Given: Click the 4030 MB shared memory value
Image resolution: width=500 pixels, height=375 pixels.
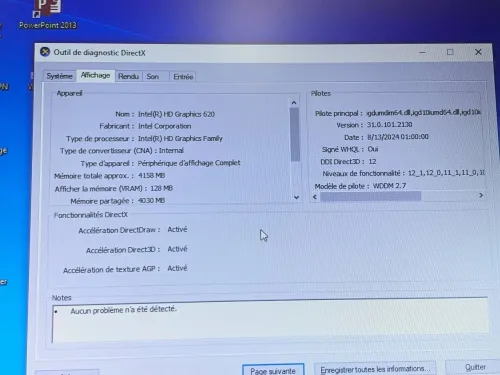Looking at the screenshot, I should [x=151, y=200].
